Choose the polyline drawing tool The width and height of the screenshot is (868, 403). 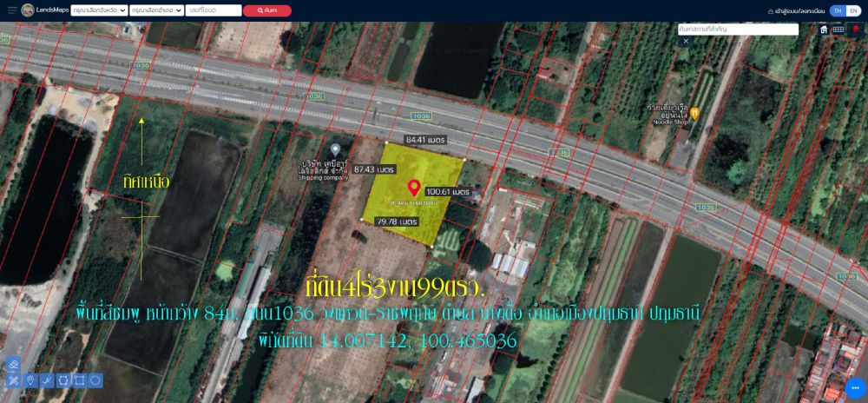(47, 380)
